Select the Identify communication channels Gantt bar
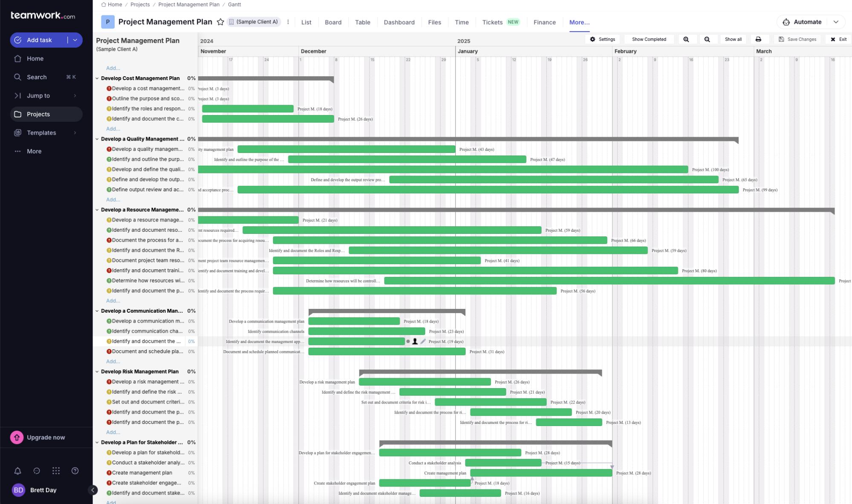This screenshot has height=504, width=852. 366,331
